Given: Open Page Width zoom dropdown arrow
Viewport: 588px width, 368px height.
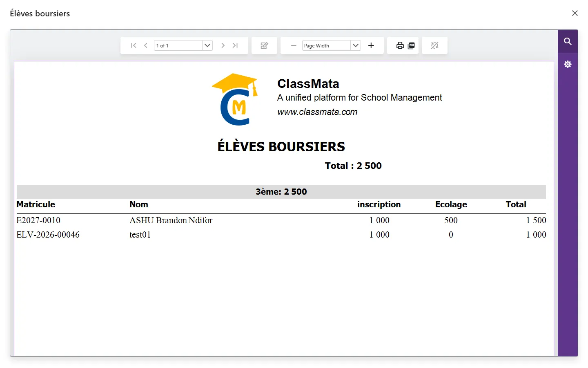Looking at the screenshot, I should (356, 45).
